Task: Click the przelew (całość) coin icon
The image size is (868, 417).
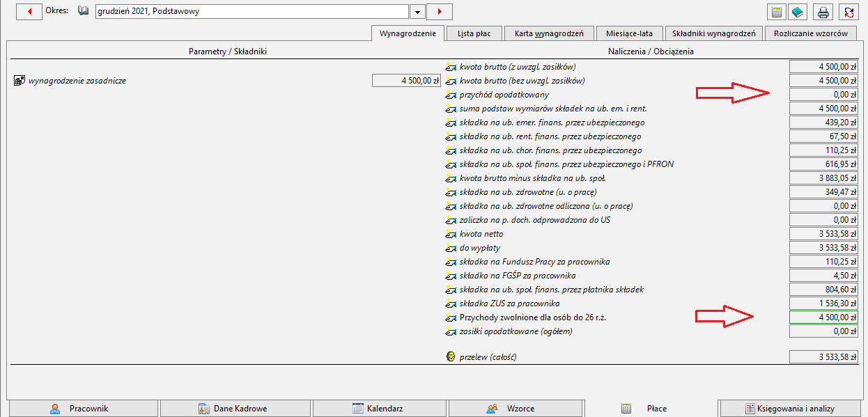Action: pos(450,357)
